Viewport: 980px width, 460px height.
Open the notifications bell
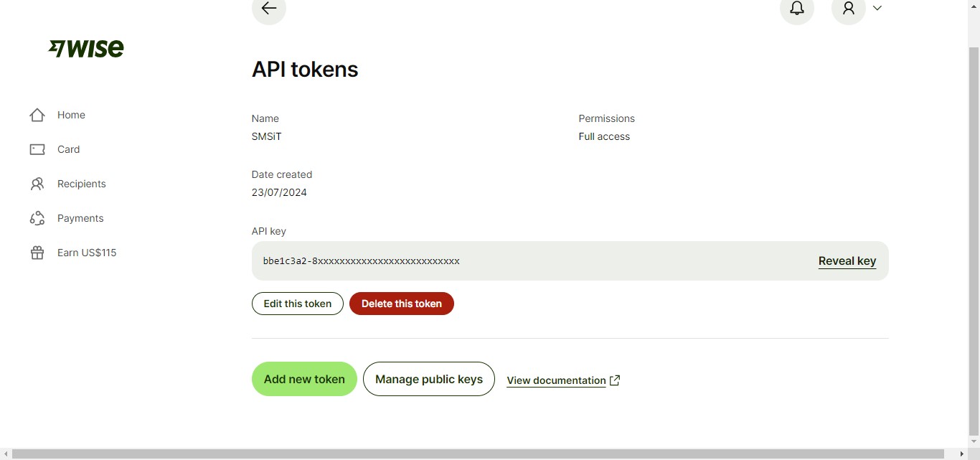tap(796, 9)
